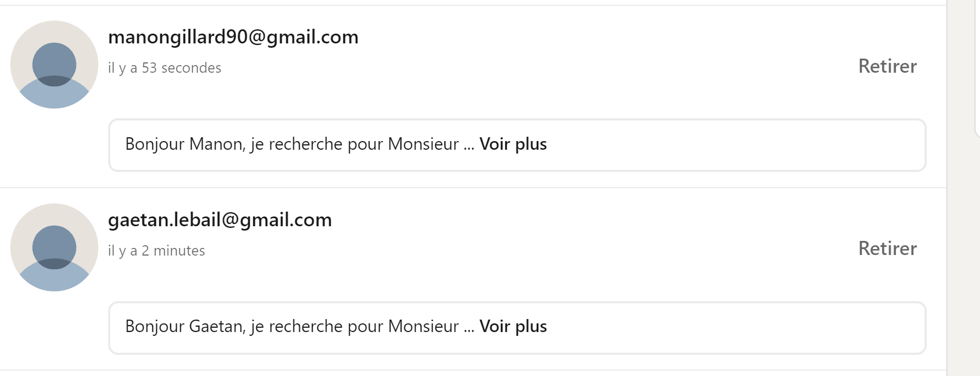
Task: Click the gaetan.lebail@gmail.com email name
Action: point(220,220)
